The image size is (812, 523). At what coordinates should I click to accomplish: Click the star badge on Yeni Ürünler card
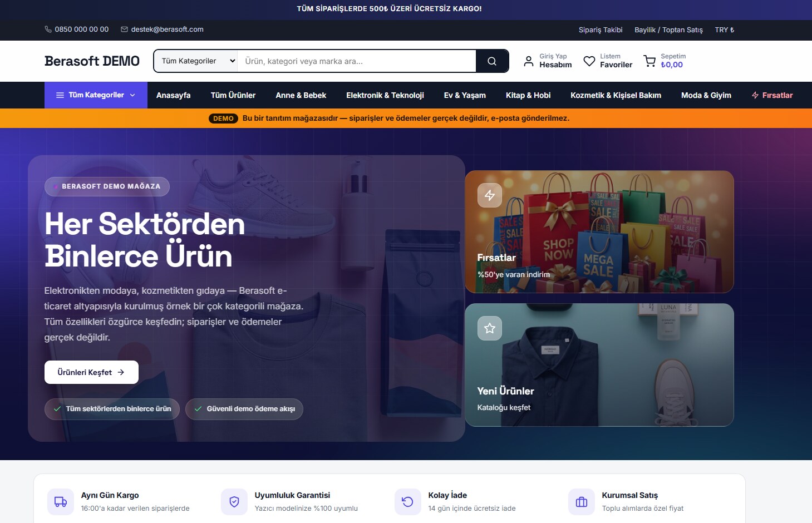pos(490,328)
